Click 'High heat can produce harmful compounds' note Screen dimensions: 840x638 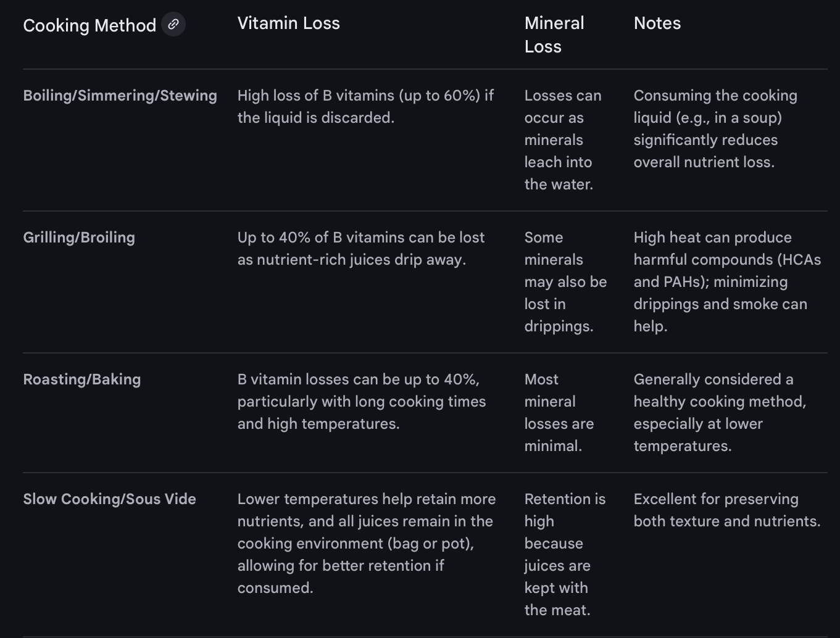point(726,282)
